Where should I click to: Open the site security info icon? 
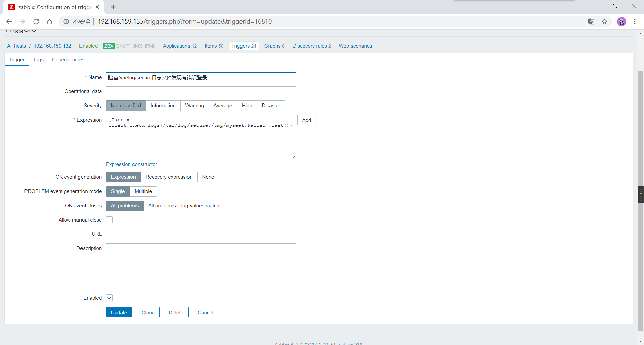pos(66,22)
